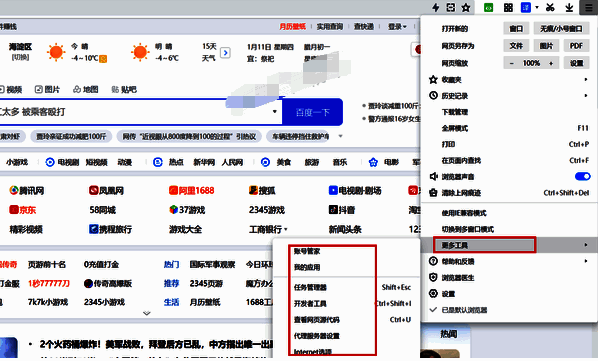
Task: Save page as PDF
Action: [576, 46]
